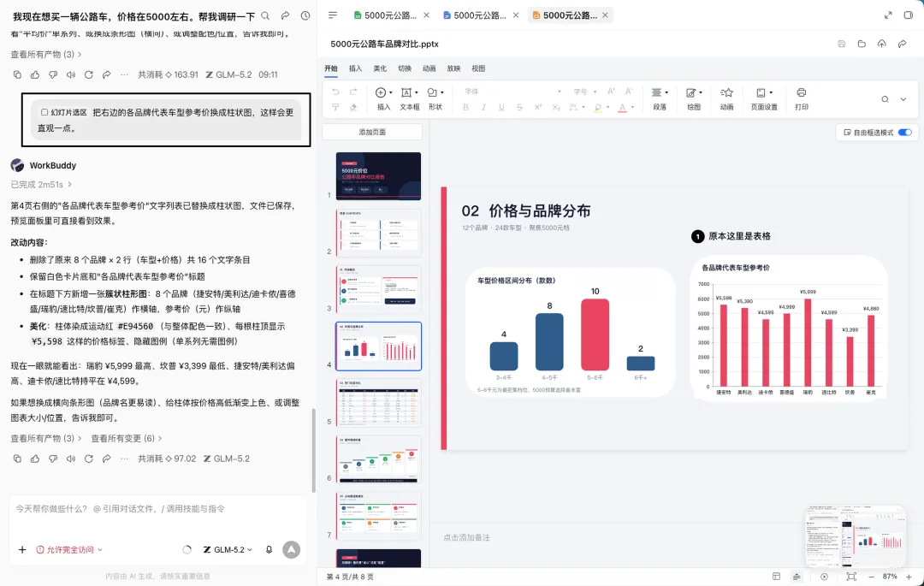Switch to the 放映 ribbon tab

[453, 69]
